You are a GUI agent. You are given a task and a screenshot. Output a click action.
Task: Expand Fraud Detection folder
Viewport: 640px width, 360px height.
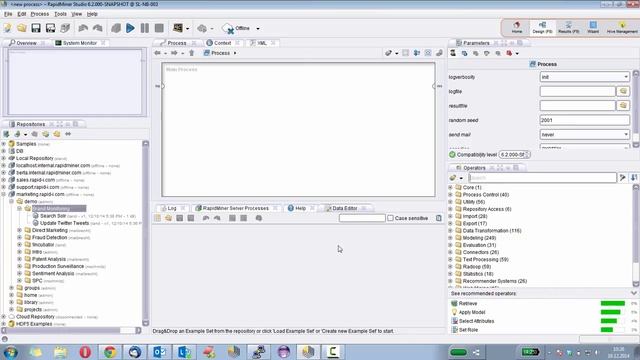click(20, 238)
